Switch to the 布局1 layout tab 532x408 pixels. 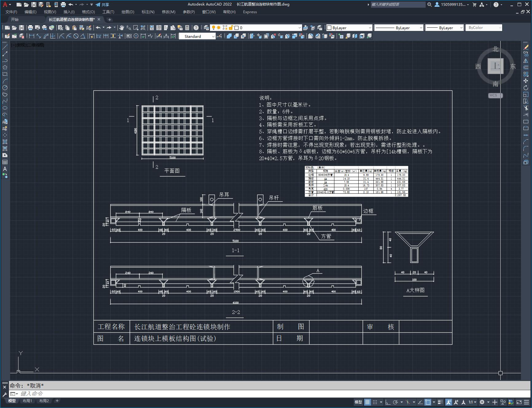(27, 401)
